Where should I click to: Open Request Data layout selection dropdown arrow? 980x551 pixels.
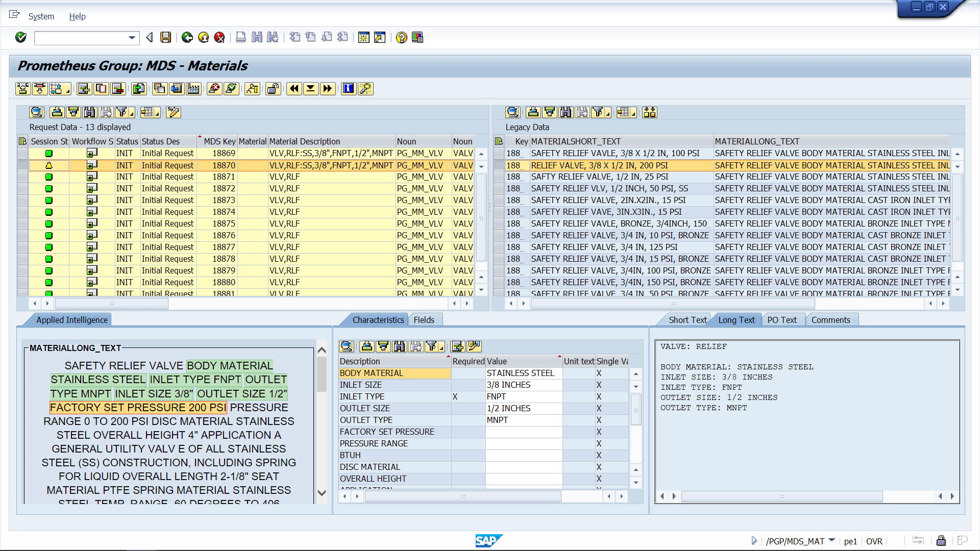(157, 114)
